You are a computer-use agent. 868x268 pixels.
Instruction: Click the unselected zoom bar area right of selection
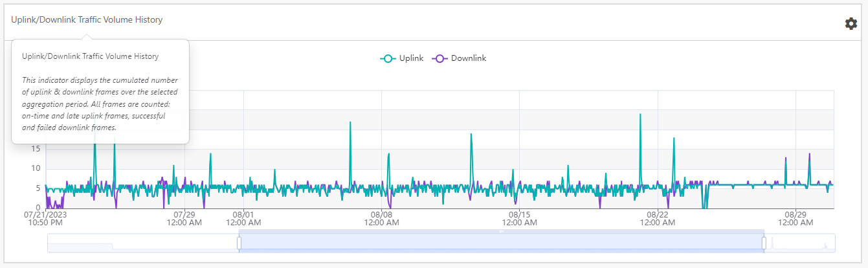click(799, 243)
